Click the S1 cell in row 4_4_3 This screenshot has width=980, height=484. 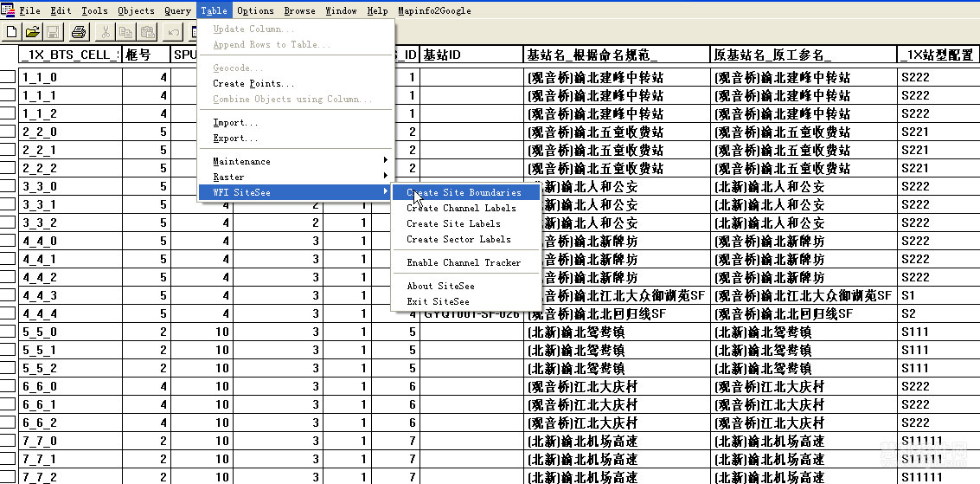click(938, 295)
